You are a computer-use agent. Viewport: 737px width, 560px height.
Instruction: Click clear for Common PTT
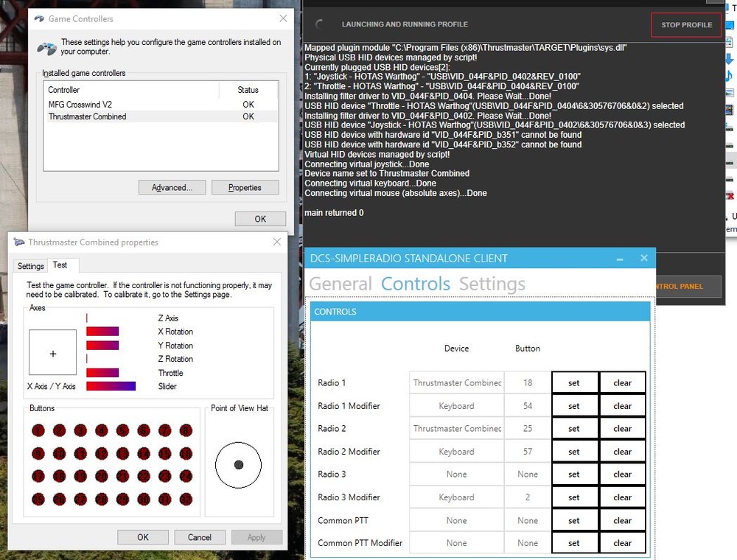point(622,520)
